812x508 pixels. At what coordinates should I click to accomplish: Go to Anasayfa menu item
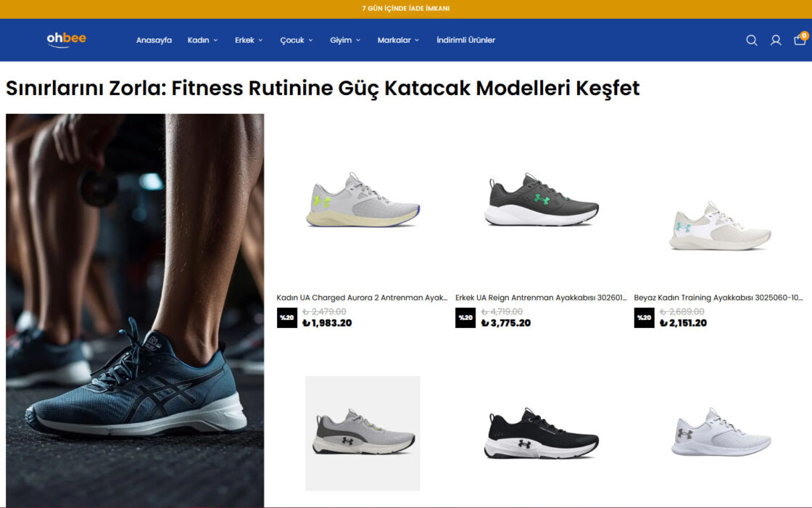pyautogui.click(x=154, y=40)
